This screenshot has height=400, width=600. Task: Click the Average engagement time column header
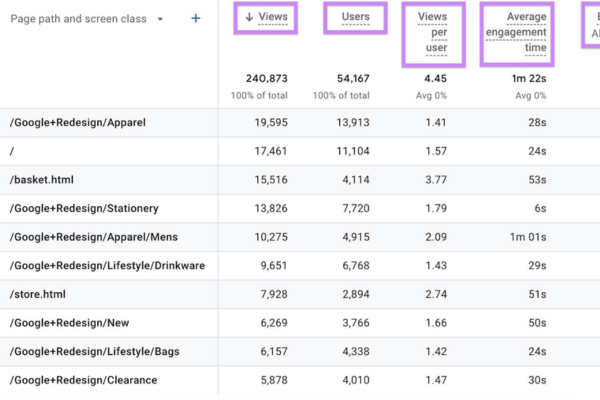(516, 33)
